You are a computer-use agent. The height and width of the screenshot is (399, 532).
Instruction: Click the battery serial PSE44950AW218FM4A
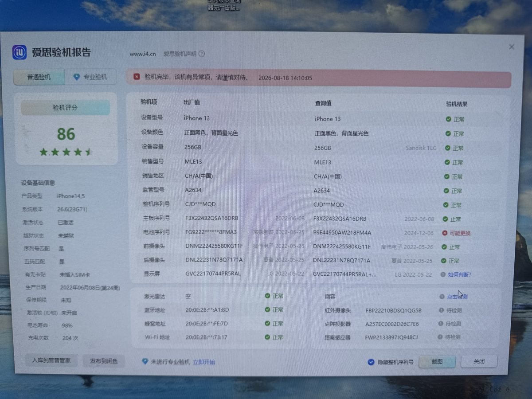pyautogui.click(x=342, y=233)
